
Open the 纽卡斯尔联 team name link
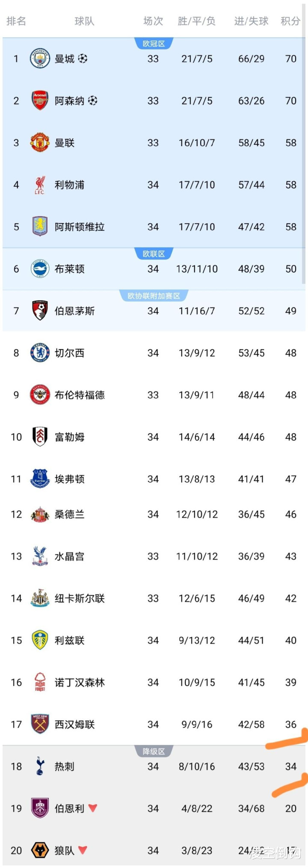pos(80,598)
